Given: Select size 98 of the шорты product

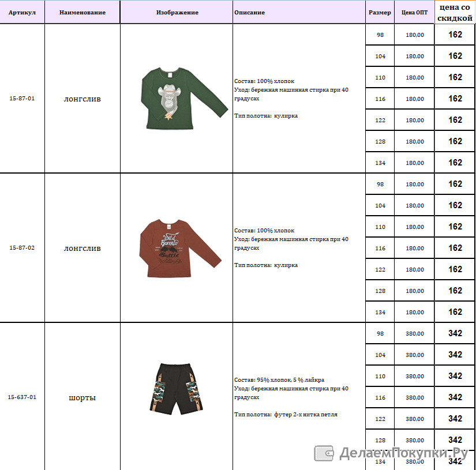Looking at the screenshot, I should pyautogui.click(x=380, y=333).
